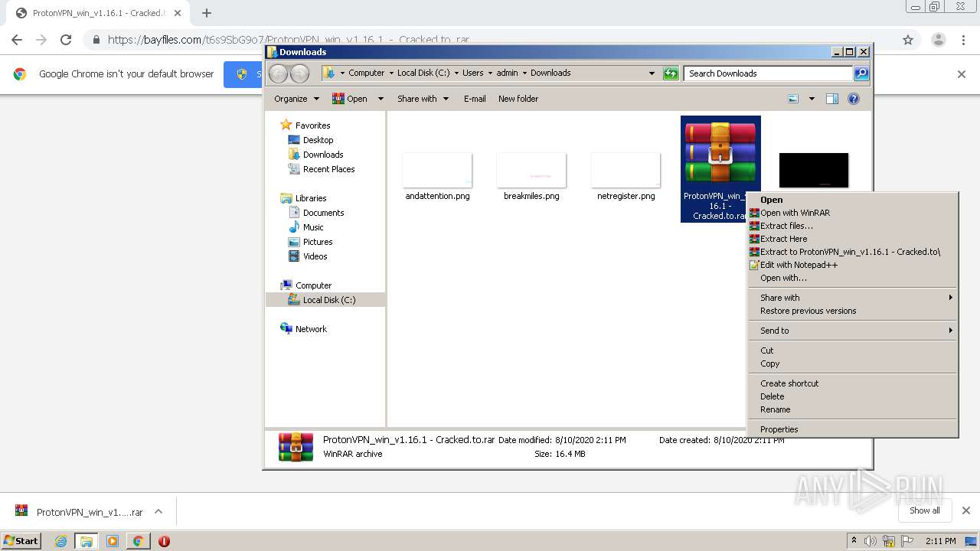Click Search Downloads input field
The width and height of the screenshot is (980, 551).
point(768,73)
